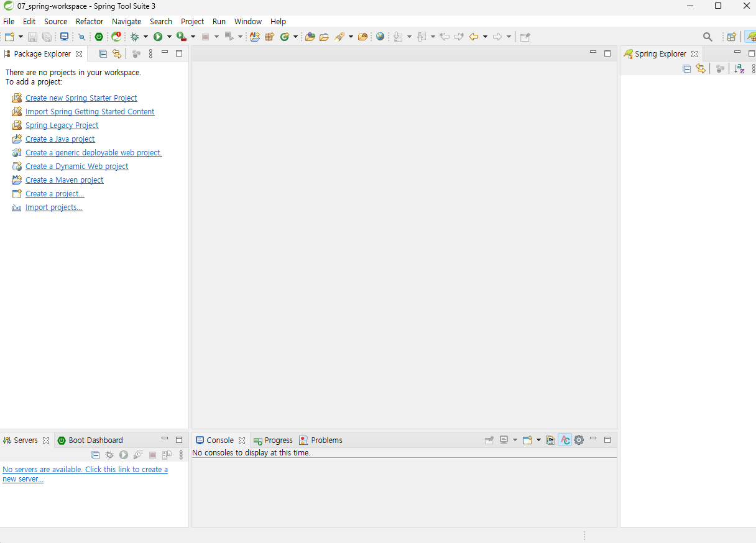The height and width of the screenshot is (543, 756).
Task: Click the Search flashlight toolbar icon
Action: pyautogui.click(x=339, y=37)
